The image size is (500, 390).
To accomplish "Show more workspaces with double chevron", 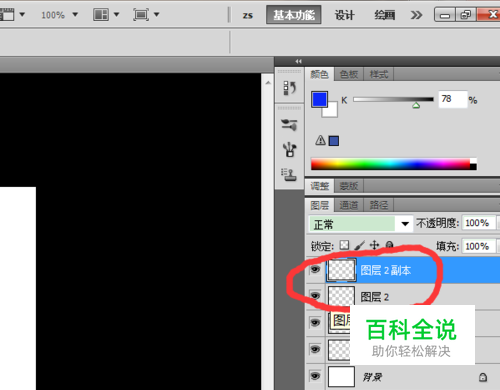I will click(416, 15).
